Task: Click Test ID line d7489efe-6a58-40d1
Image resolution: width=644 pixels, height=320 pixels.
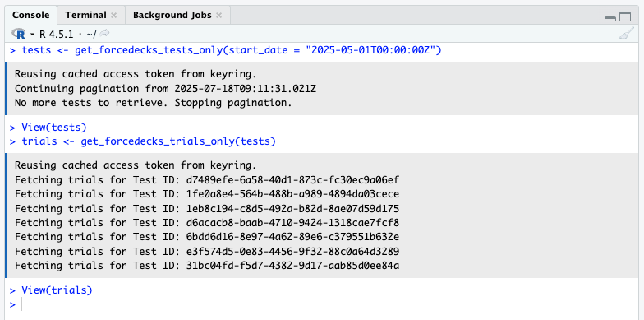Action: click(x=207, y=180)
